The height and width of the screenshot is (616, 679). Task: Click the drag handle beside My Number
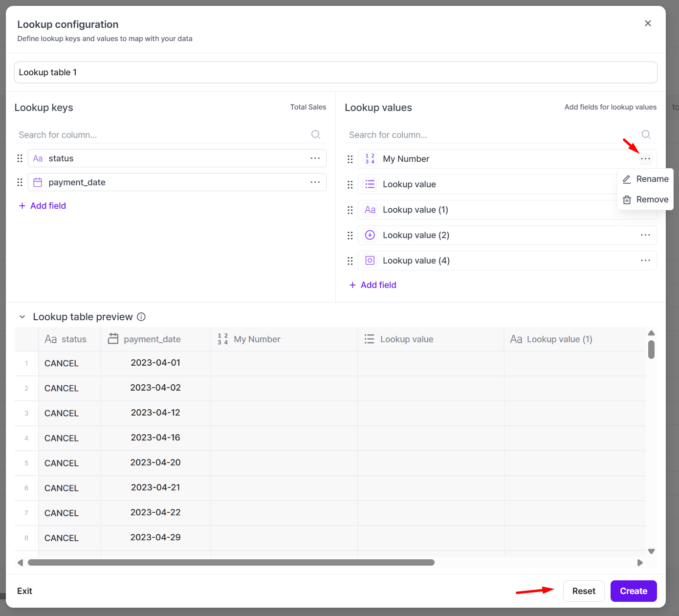click(350, 159)
